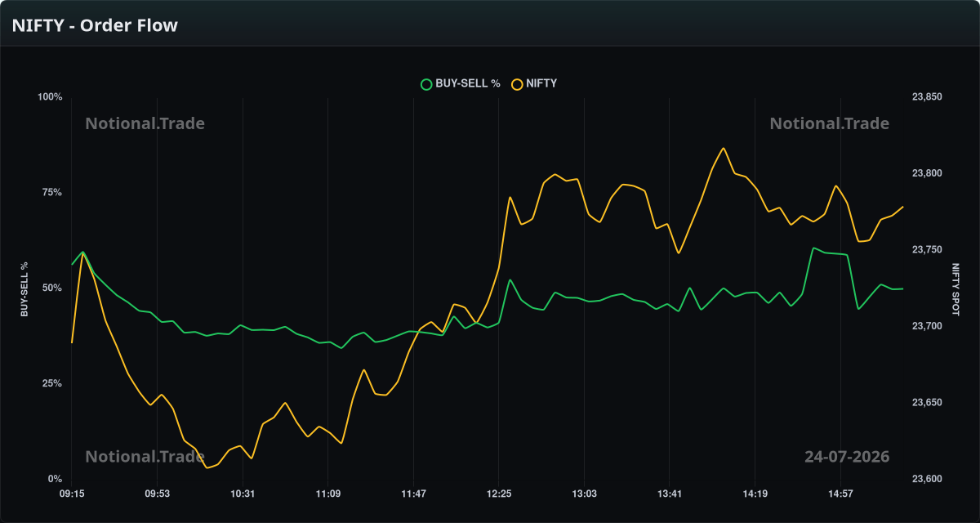The image size is (980, 523).
Task: Click the 10:31 time axis label
Action: click(x=243, y=494)
